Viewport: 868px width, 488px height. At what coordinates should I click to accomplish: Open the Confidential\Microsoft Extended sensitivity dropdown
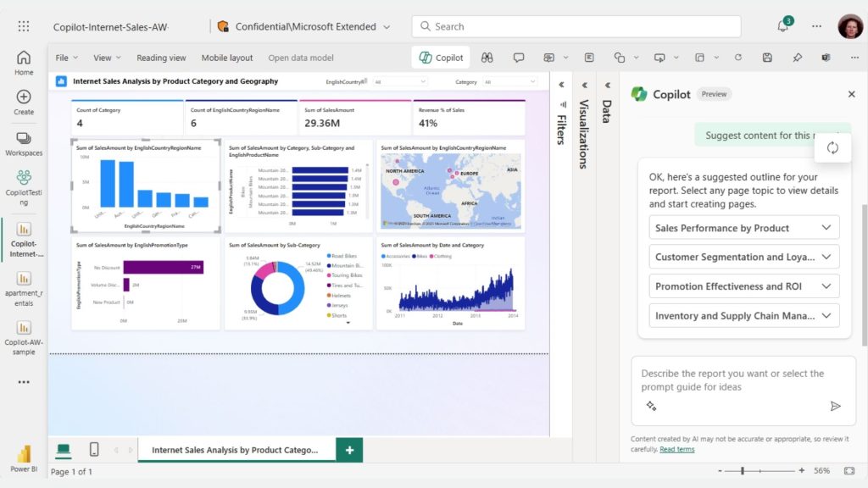coord(304,26)
